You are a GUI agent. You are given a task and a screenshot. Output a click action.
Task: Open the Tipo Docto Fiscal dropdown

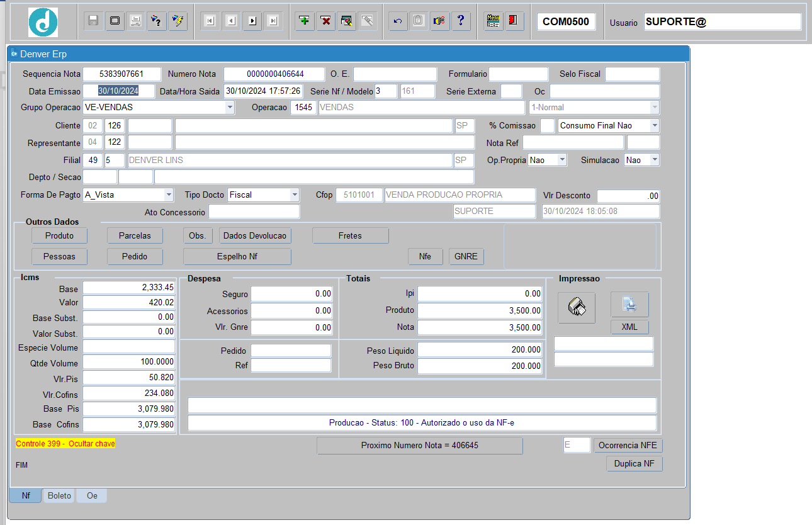[x=295, y=195]
